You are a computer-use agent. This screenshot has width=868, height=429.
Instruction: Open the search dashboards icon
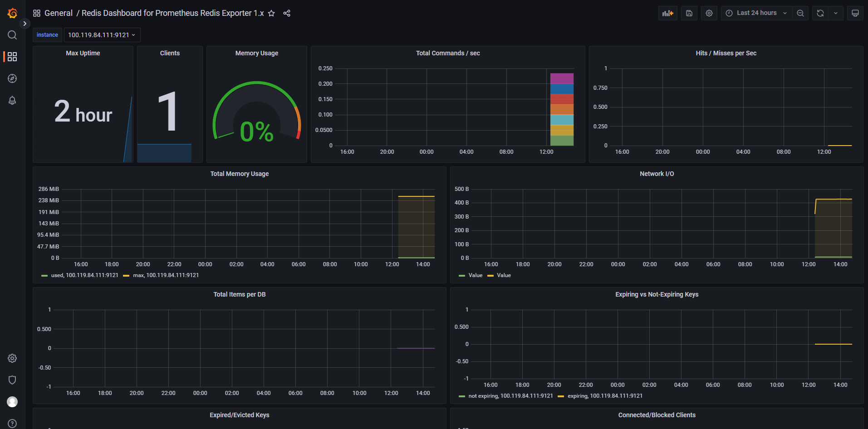click(x=12, y=35)
